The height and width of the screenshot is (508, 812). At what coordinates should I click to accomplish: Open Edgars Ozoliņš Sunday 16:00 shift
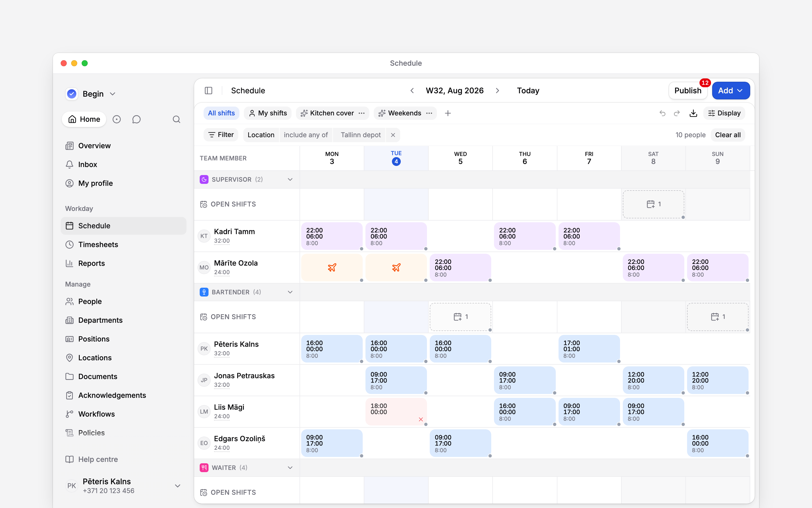(x=718, y=443)
